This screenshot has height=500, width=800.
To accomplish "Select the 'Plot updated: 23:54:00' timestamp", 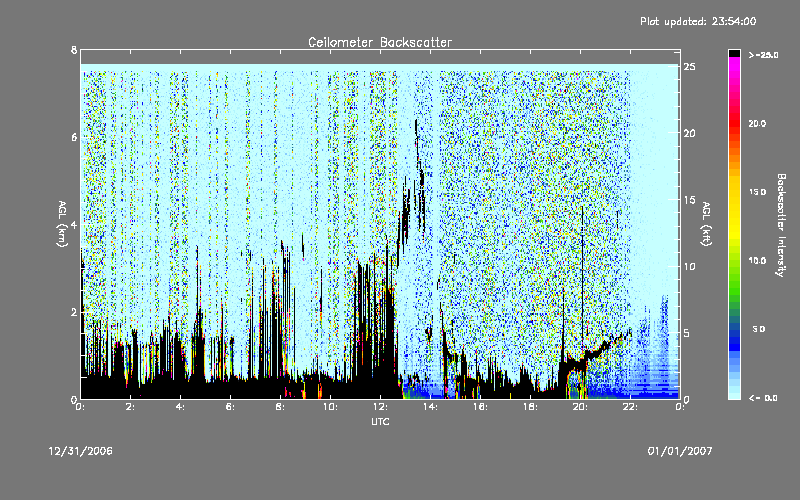I will [698, 21].
